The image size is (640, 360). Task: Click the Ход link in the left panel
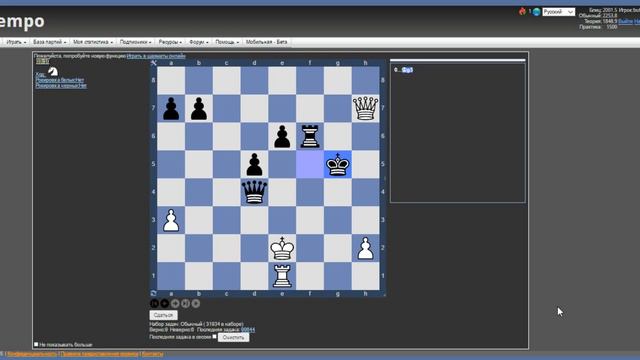click(x=40, y=74)
